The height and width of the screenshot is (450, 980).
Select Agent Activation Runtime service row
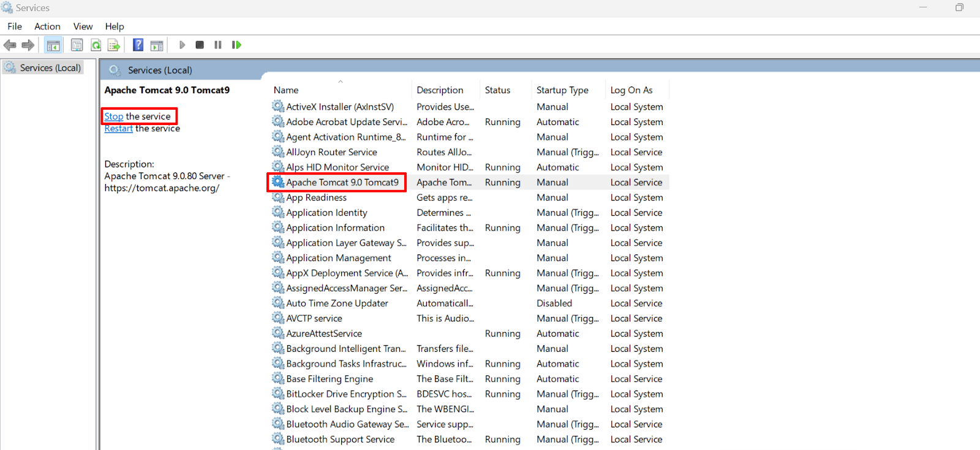(x=469, y=137)
